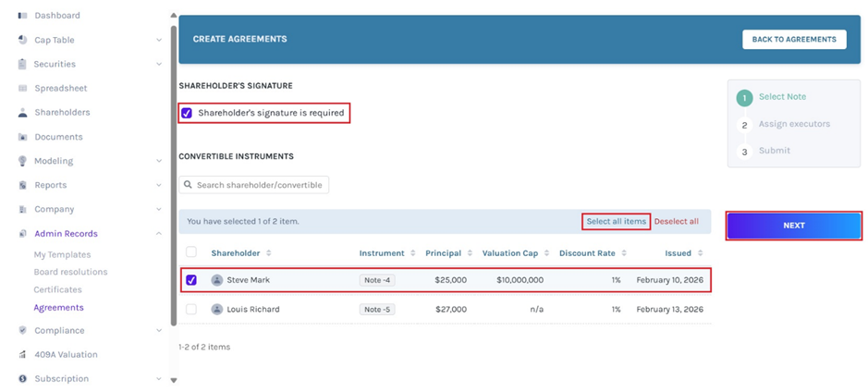Click the Subscription icon in sidebar
Screen dimensions: 868x392
pos(22,378)
